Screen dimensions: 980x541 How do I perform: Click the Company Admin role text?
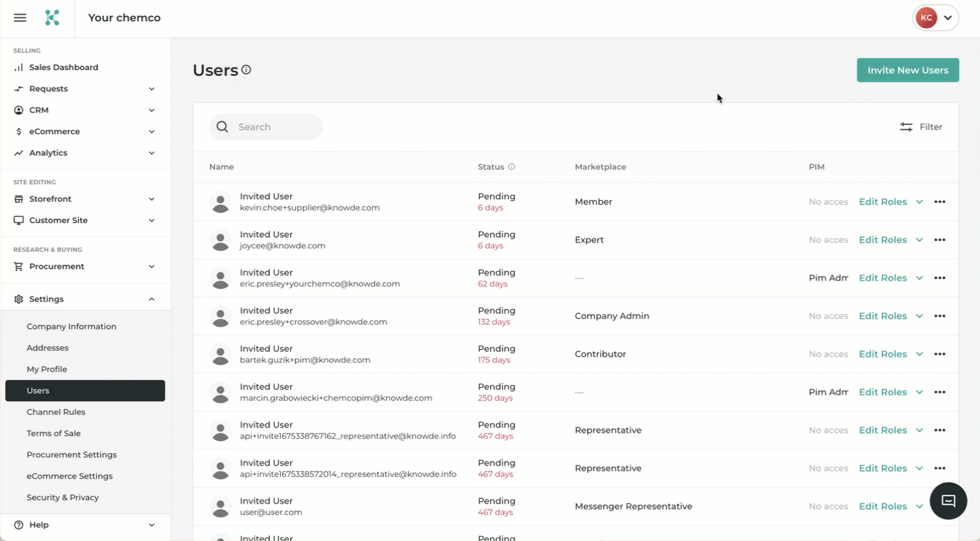coord(612,316)
